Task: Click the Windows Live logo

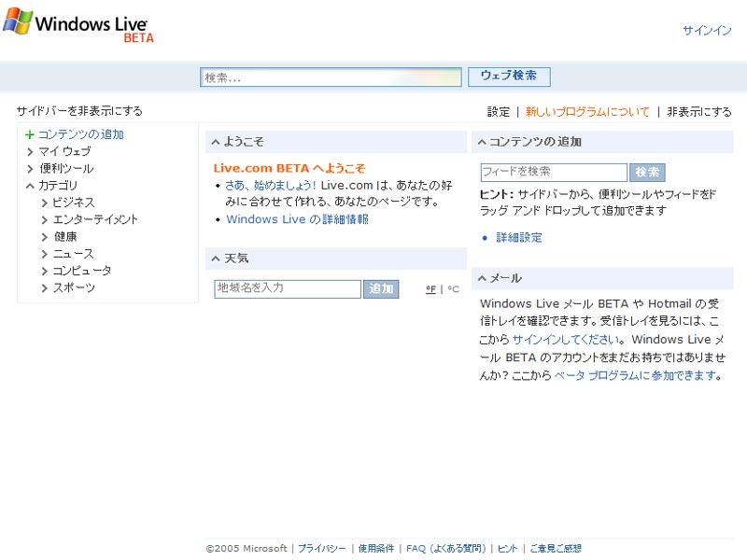Action: point(78,25)
